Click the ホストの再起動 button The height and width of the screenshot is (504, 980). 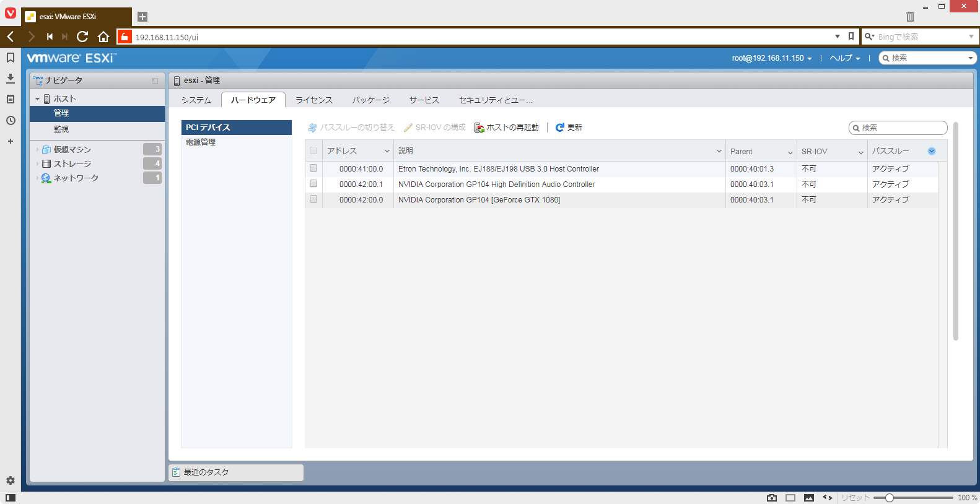507,128
